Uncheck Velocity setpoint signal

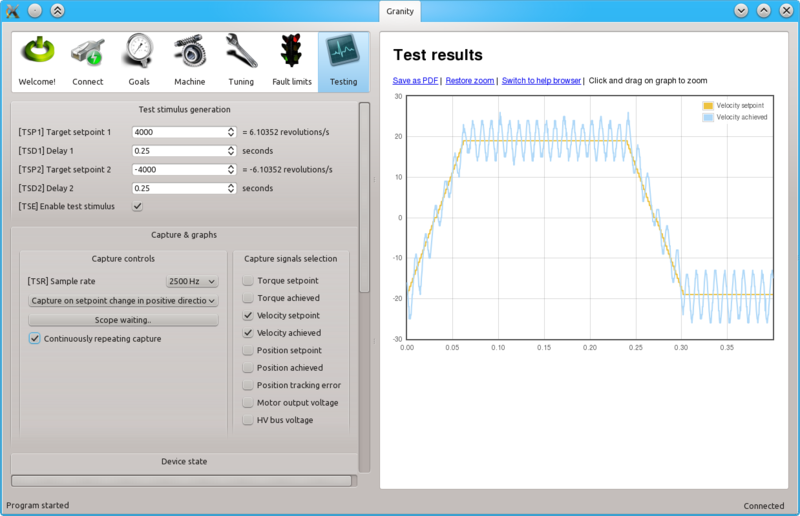(248, 315)
